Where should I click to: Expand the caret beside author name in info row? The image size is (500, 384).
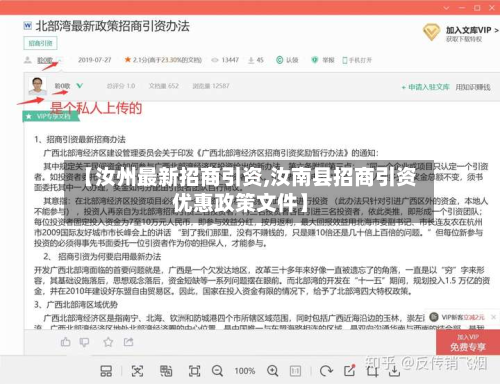point(60,60)
